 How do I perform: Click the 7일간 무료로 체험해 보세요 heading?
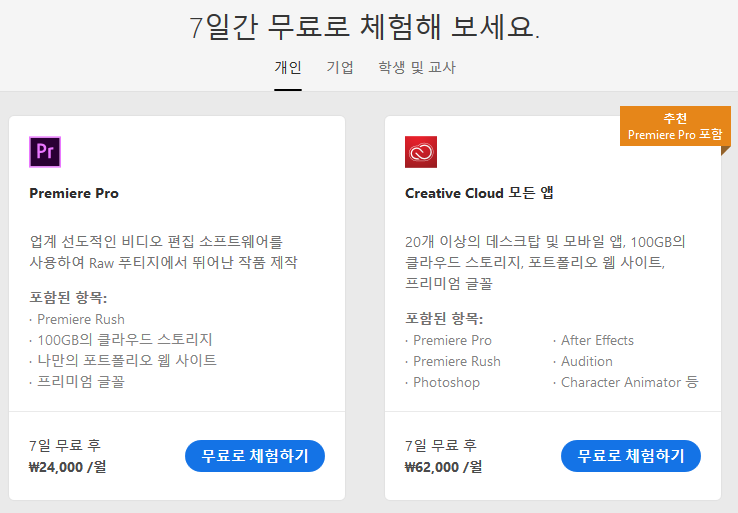[x=365, y=26]
